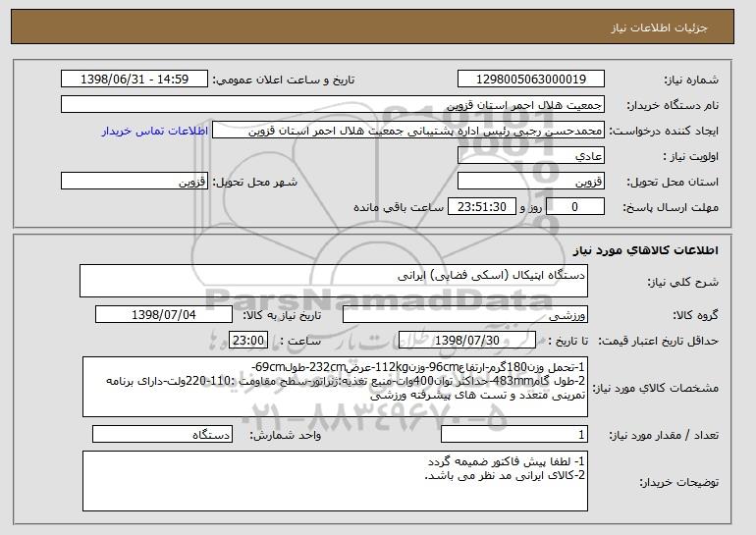Open the buyer contact info link

tap(155, 131)
